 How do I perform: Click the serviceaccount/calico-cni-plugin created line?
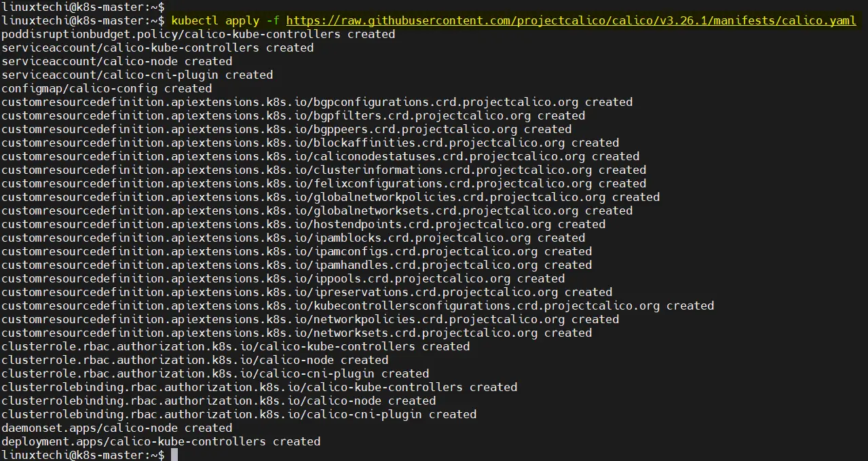(x=137, y=75)
